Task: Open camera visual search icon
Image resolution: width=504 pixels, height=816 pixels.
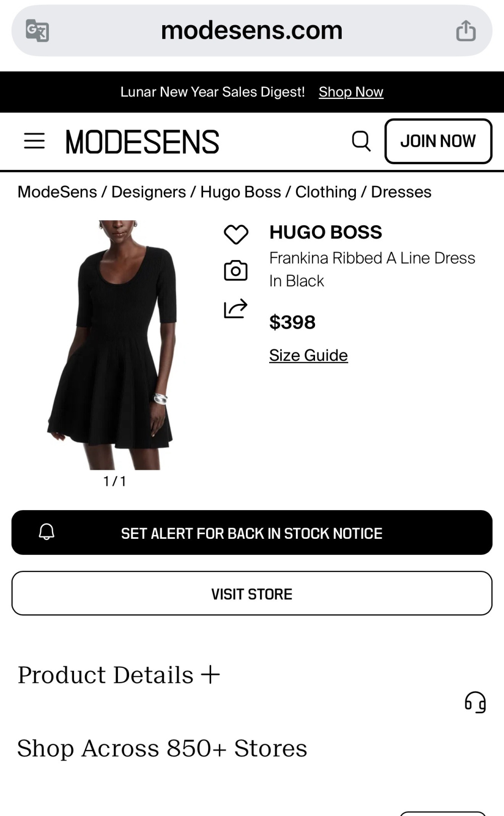Action: coord(236,271)
